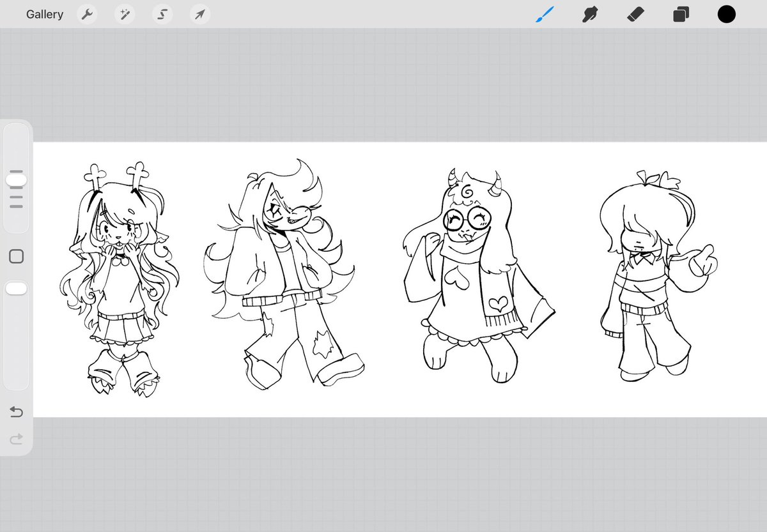767x532 pixels.
Task: Open the Layers panel
Action: coord(681,14)
